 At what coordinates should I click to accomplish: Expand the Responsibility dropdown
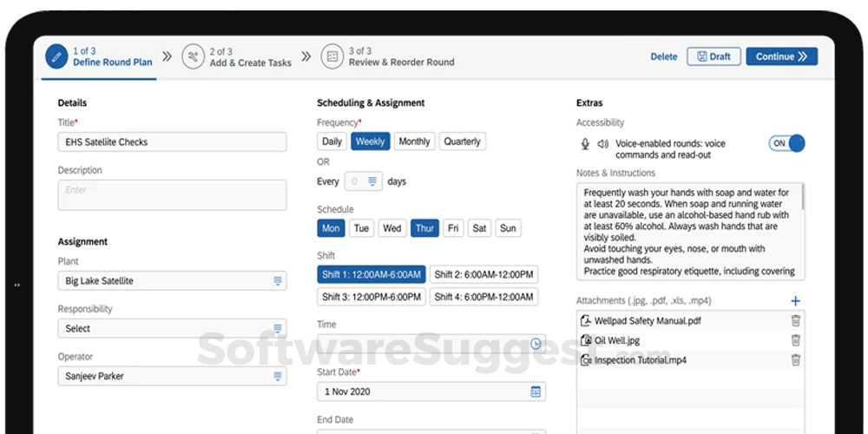[278, 329]
